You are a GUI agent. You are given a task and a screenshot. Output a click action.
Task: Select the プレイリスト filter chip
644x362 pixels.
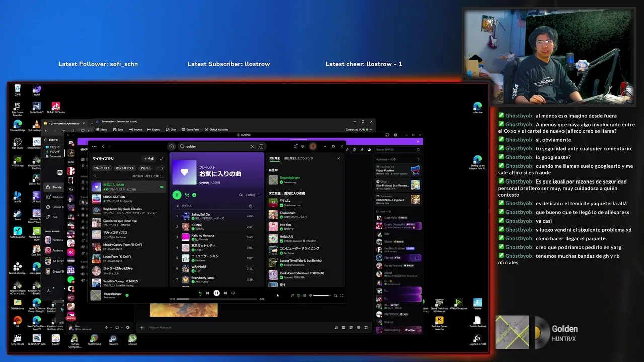tap(102, 168)
